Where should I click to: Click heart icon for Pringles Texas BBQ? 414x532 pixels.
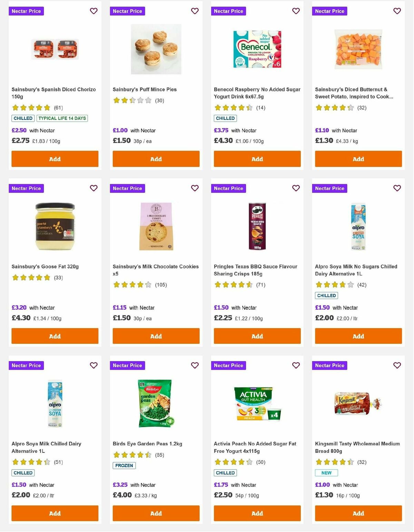[296, 188]
